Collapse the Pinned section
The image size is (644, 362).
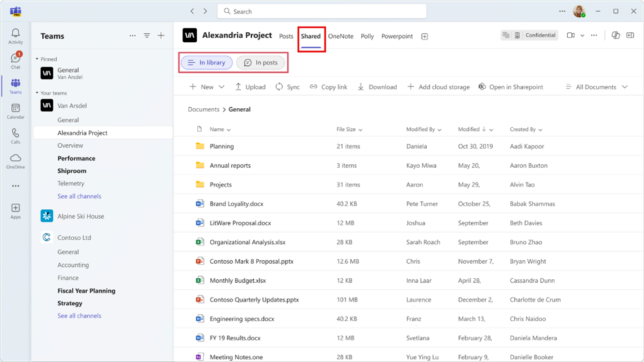point(37,59)
